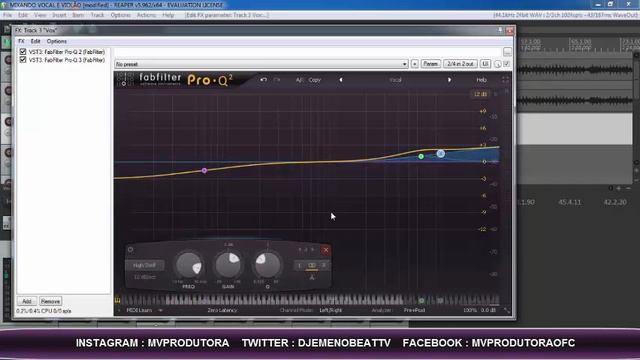Click the Param button

431,64
